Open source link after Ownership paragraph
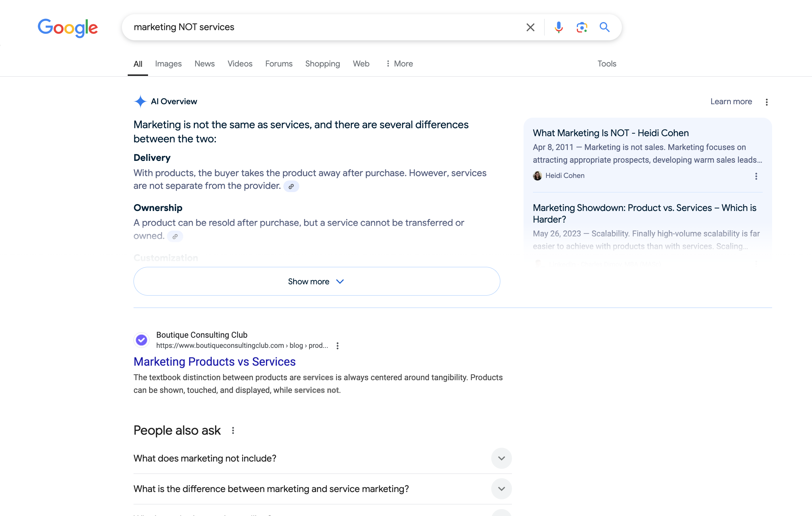 pos(175,236)
